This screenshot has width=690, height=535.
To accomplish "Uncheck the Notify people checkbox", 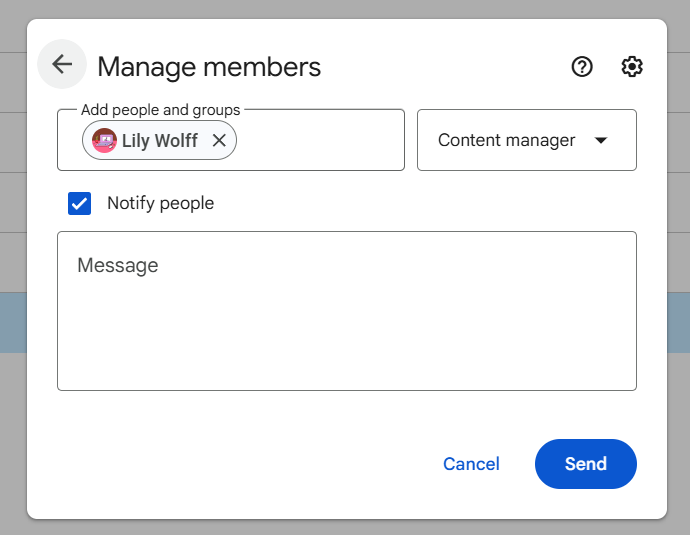I will point(80,203).
